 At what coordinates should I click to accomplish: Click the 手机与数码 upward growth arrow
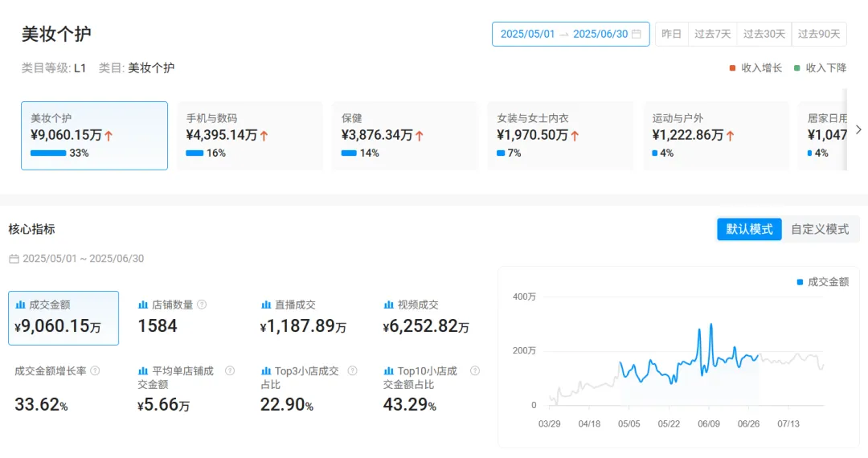tap(264, 136)
